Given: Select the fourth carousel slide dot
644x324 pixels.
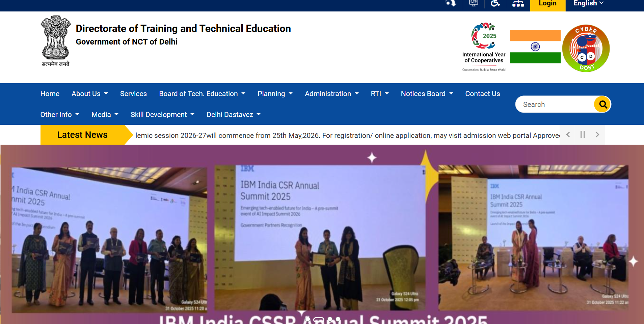Looking at the screenshot, I should click(338, 319).
